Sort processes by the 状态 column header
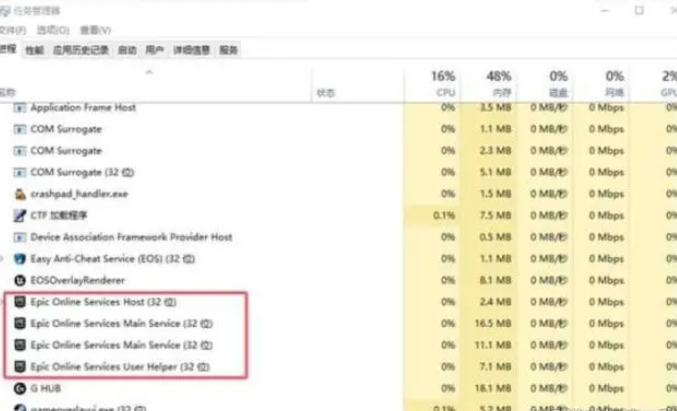 357,84
